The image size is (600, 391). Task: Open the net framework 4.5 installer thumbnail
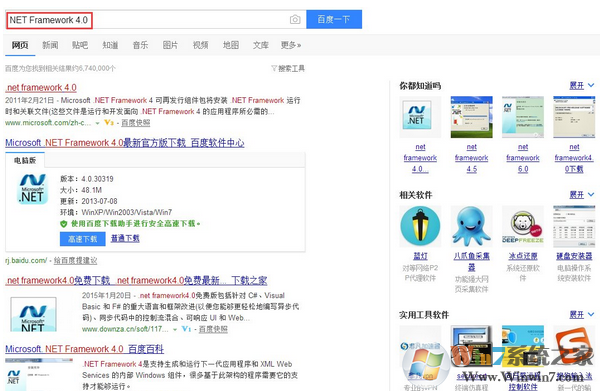click(471, 117)
